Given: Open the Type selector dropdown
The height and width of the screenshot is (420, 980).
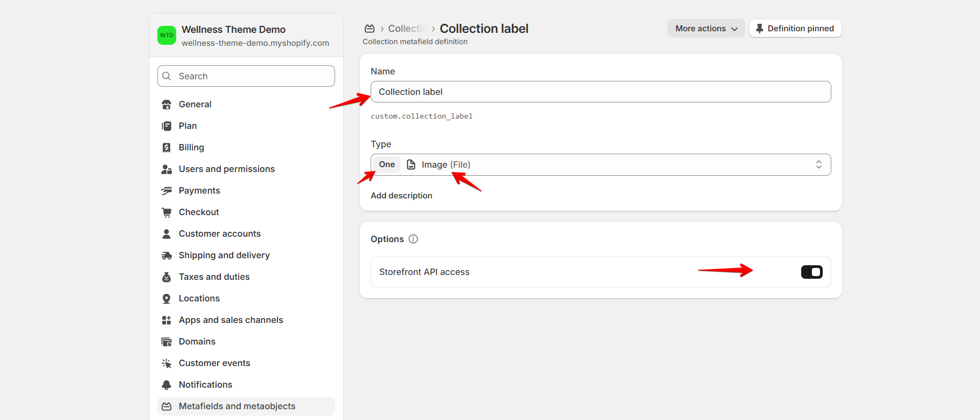Looking at the screenshot, I should pyautogui.click(x=600, y=164).
